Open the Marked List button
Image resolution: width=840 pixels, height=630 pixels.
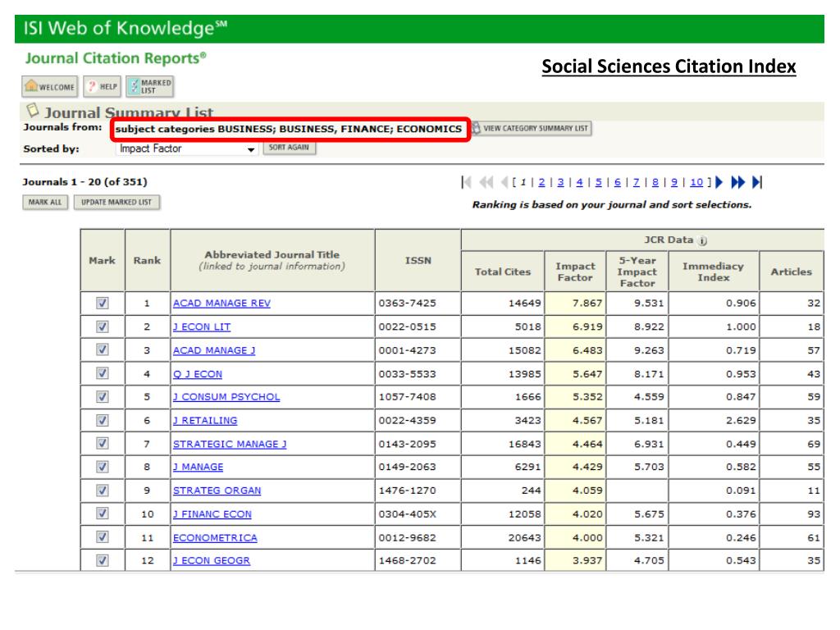pyautogui.click(x=150, y=86)
